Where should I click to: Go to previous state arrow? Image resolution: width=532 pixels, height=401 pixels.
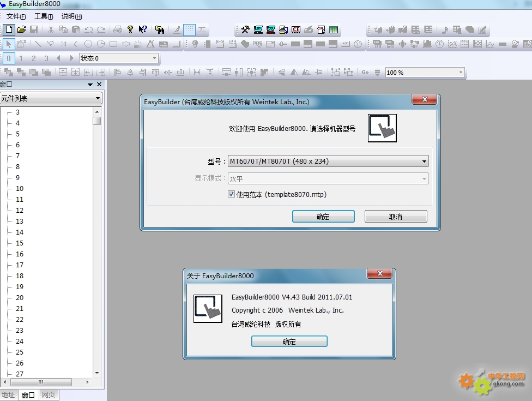pos(58,58)
